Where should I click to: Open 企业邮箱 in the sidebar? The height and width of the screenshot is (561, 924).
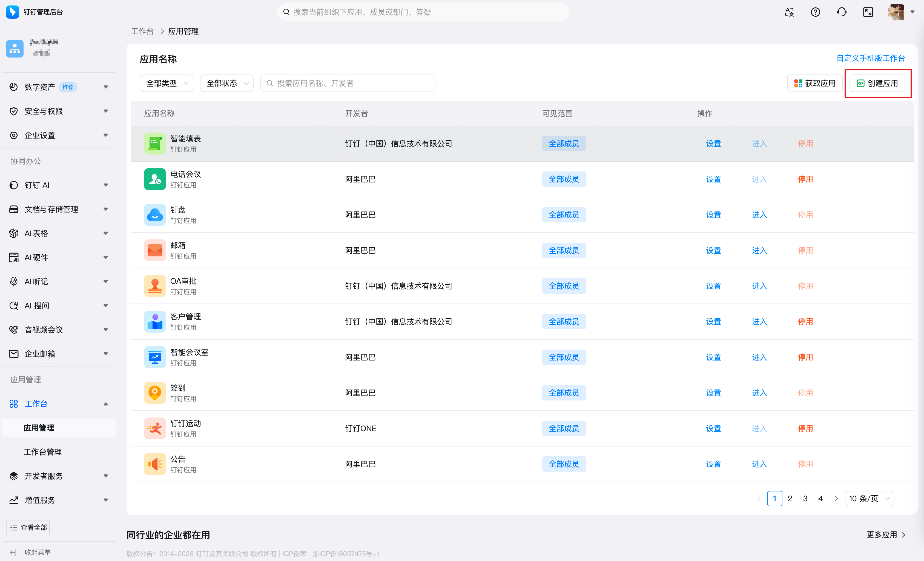59,354
